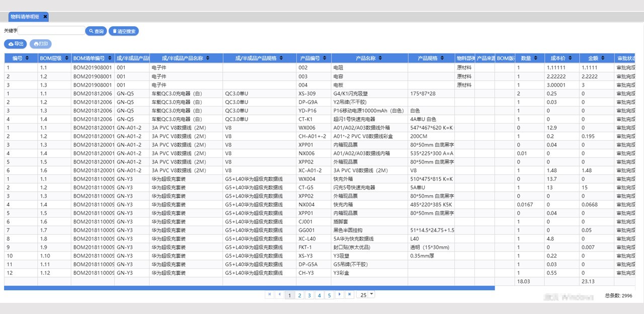Go to the next page arrow
Image resolution: width=644 pixels, height=314 pixels.
click(x=340, y=295)
